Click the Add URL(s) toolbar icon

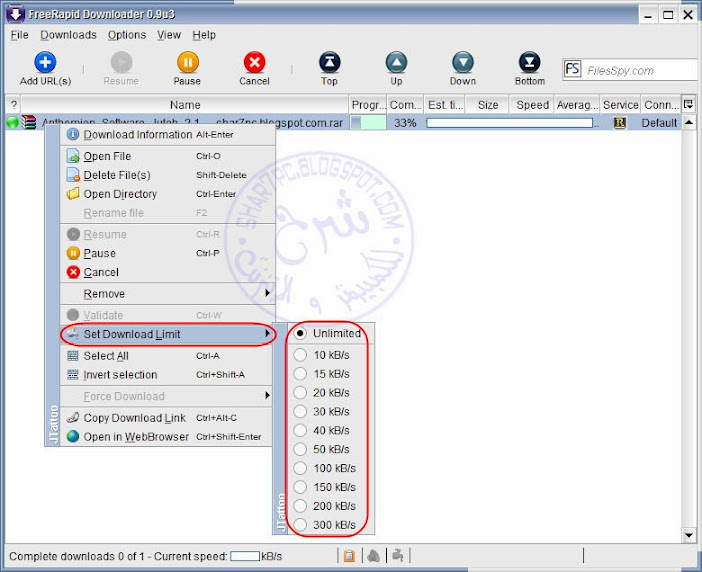pyautogui.click(x=45, y=62)
